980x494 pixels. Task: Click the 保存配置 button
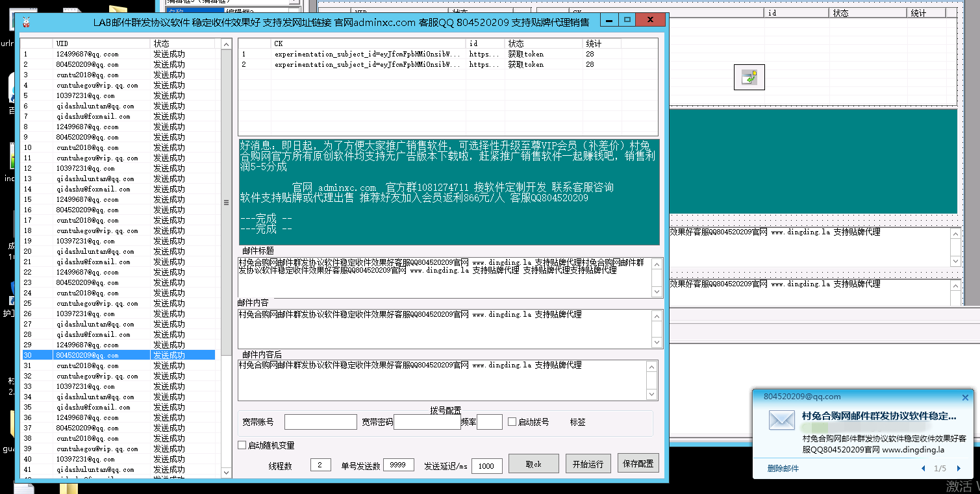[x=638, y=463]
